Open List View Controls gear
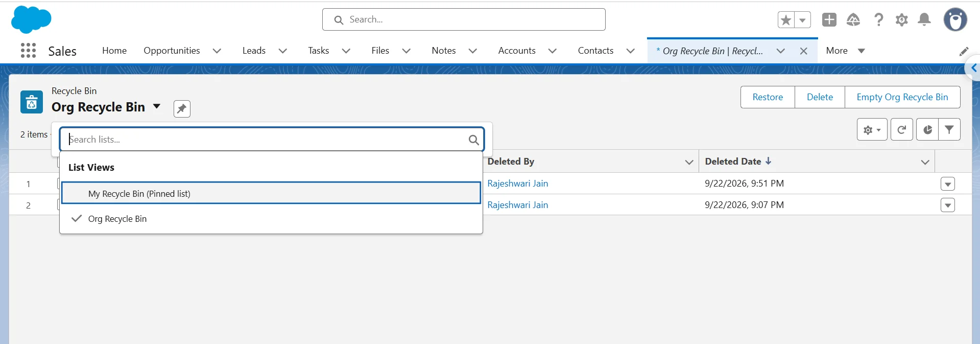The image size is (980, 344). 872,130
